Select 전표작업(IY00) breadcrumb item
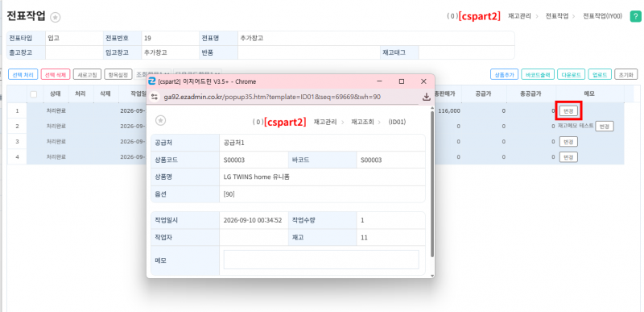Viewport: 644px width, 312px height. pyautogui.click(x=602, y=16)
